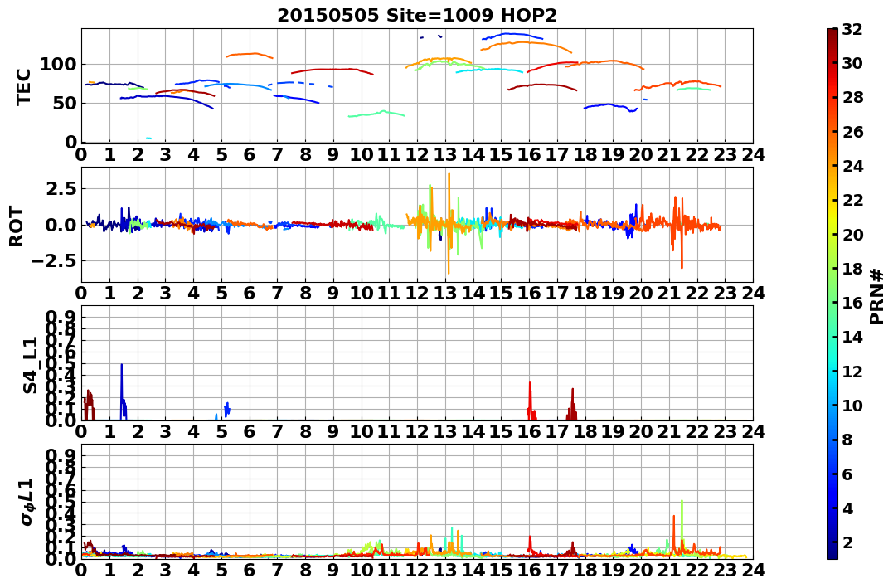Image resolution: width=893 pixels, height=588 pixels.
Task: Click the dark blue bottom of the PRN colorbar
Action: (832, 554)
